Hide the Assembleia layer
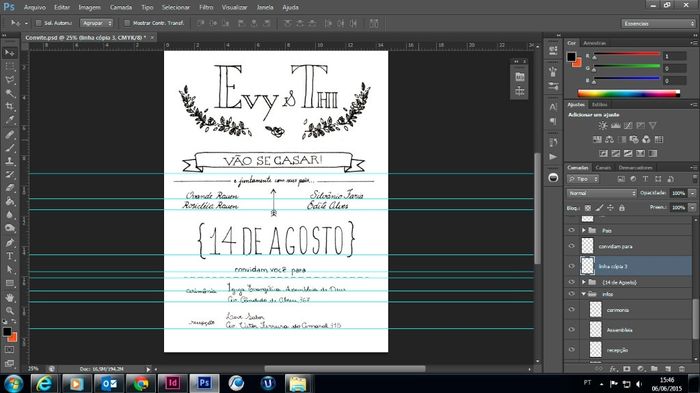 point(571,330)
